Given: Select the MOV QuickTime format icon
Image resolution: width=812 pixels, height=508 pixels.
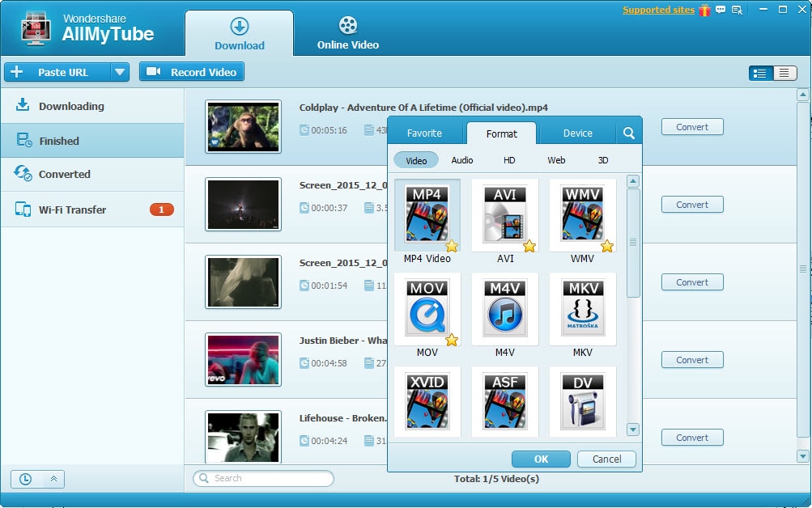Looking at the screenshot, I should [427, 308].
